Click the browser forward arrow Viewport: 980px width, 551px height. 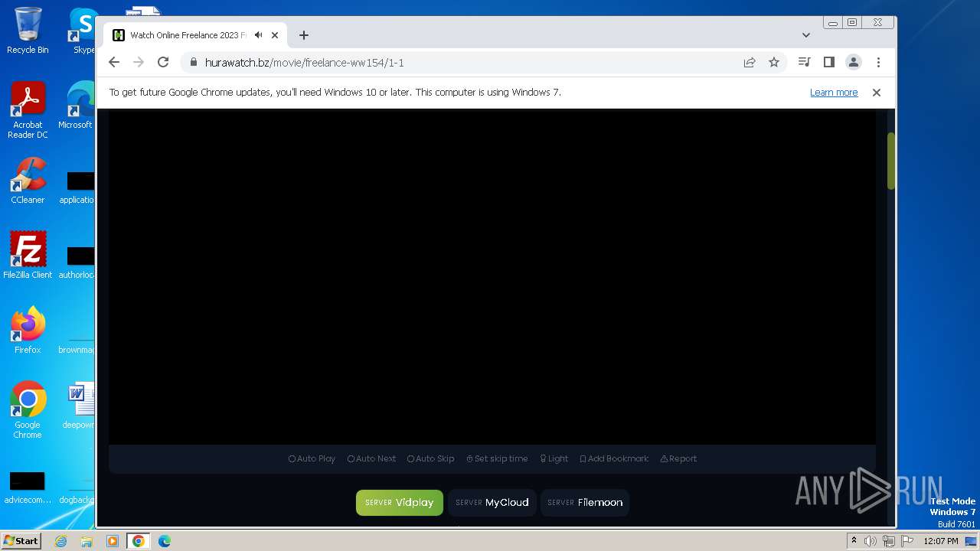click(x=139, y=63)
